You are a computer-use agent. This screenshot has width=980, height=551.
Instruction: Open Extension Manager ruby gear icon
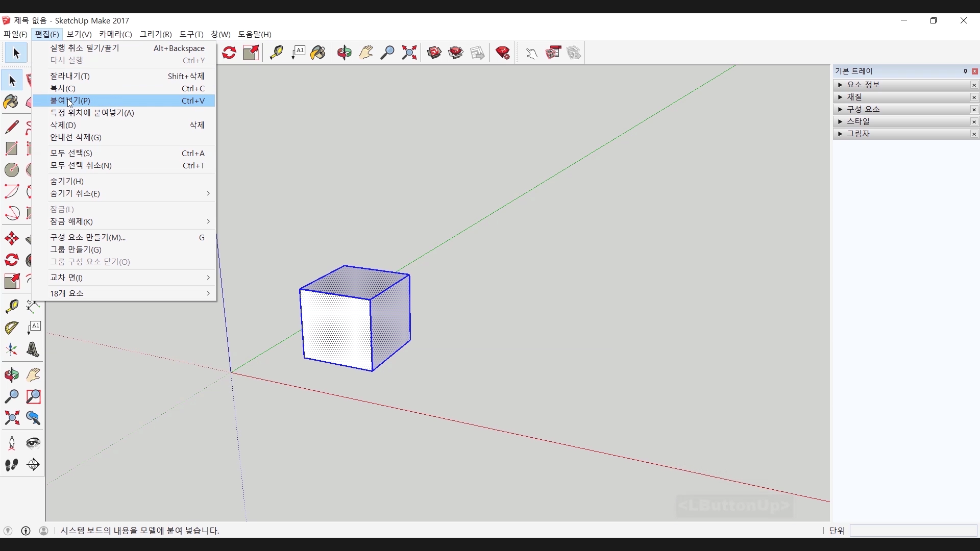(503, 53)
